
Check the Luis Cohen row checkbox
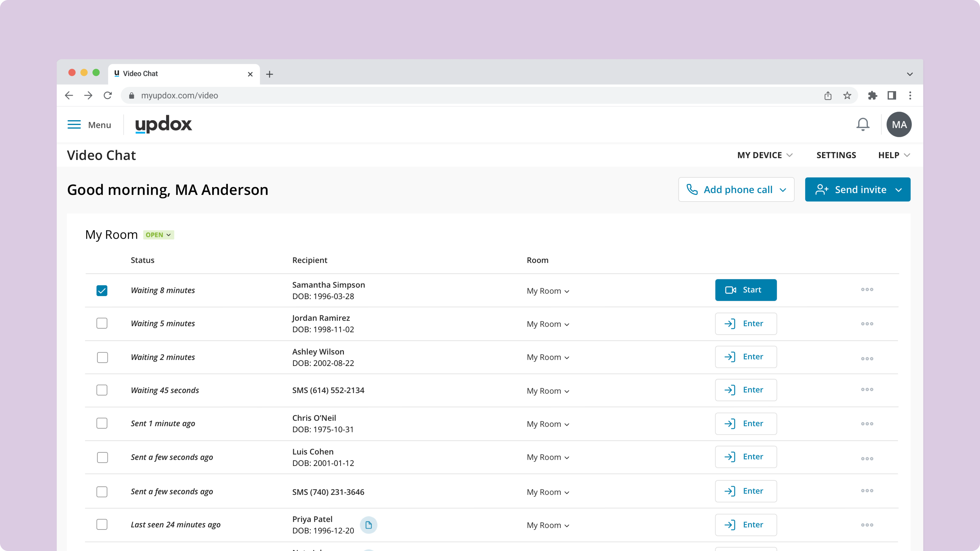click(x=102, y=458)
